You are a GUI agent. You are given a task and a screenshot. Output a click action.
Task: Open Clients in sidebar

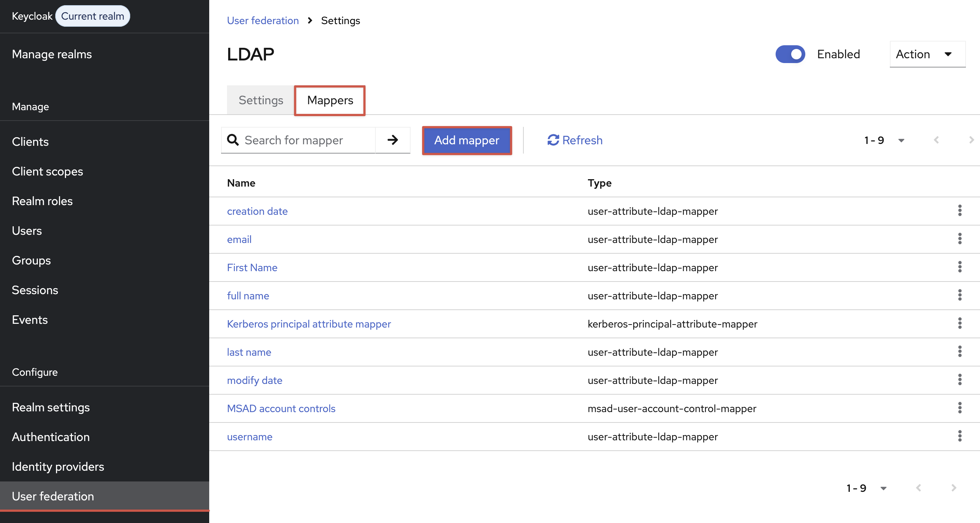click(30, 141)
